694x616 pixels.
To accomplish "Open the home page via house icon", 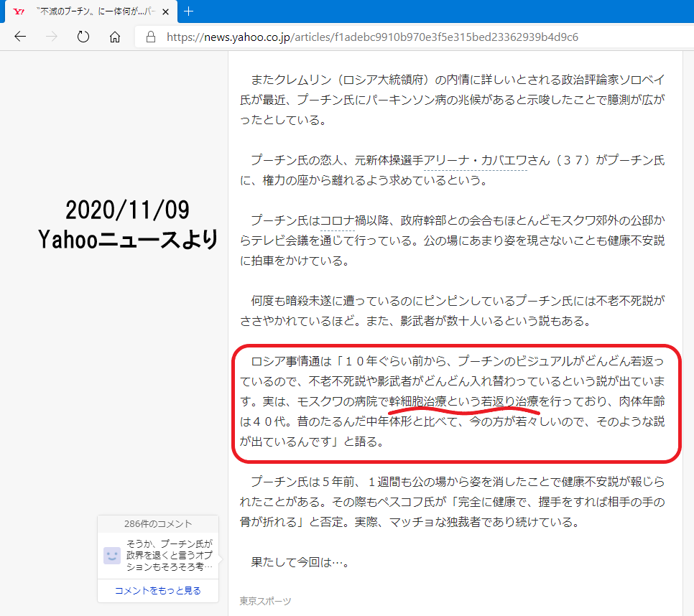I will coord(115,37).
